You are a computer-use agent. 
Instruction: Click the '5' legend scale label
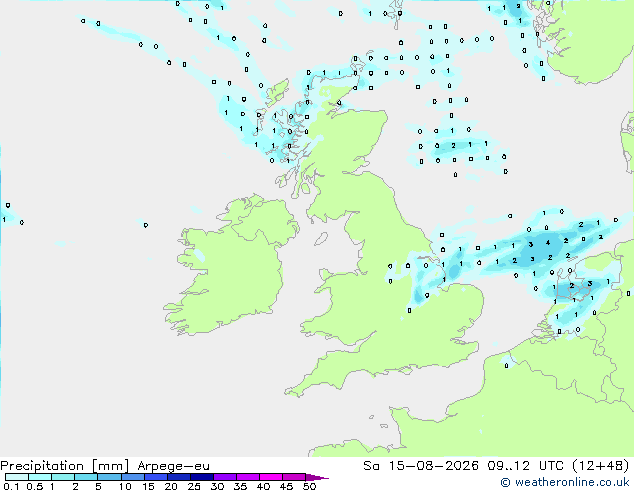(98, 486)
